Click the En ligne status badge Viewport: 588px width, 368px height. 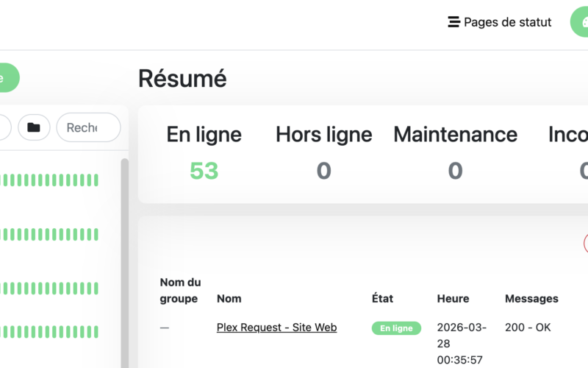pos(396,328)
